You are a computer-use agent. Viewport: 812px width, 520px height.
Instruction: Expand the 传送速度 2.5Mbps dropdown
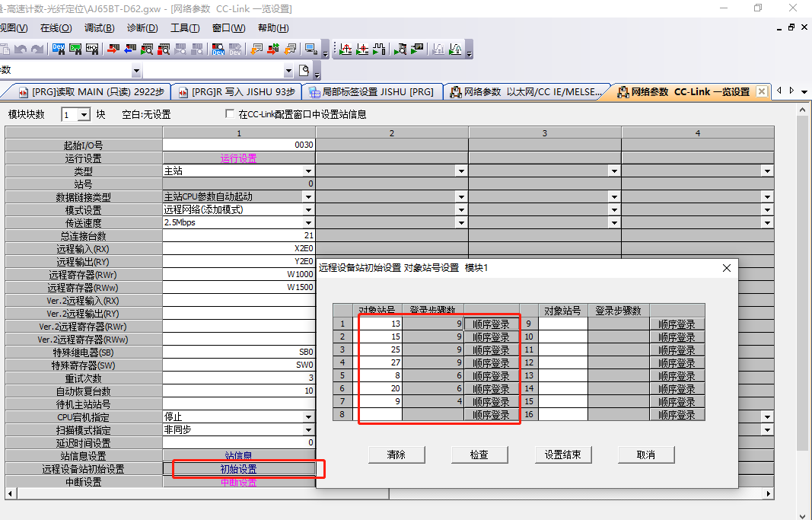tap(308, 223)
